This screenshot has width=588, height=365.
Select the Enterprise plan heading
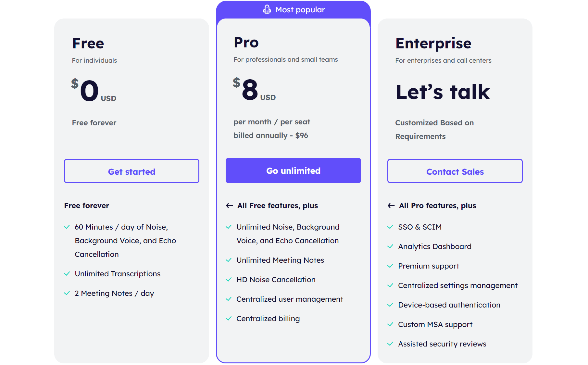pos(433,44)
